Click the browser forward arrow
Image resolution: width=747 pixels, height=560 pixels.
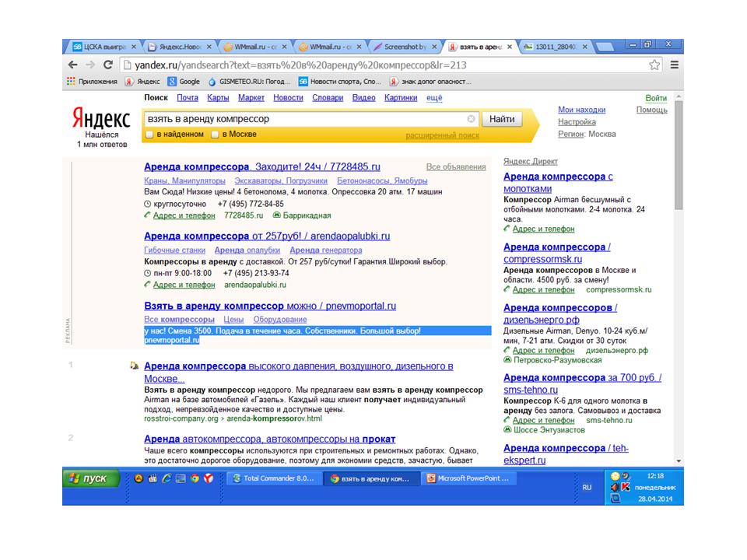(90, 65)
